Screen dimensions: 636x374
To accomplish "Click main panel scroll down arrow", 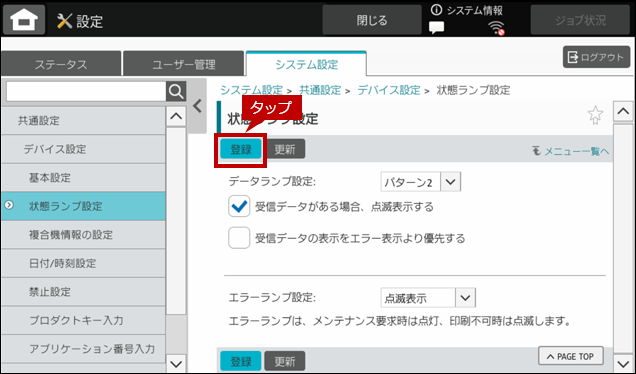I will [x=623, y=362].
